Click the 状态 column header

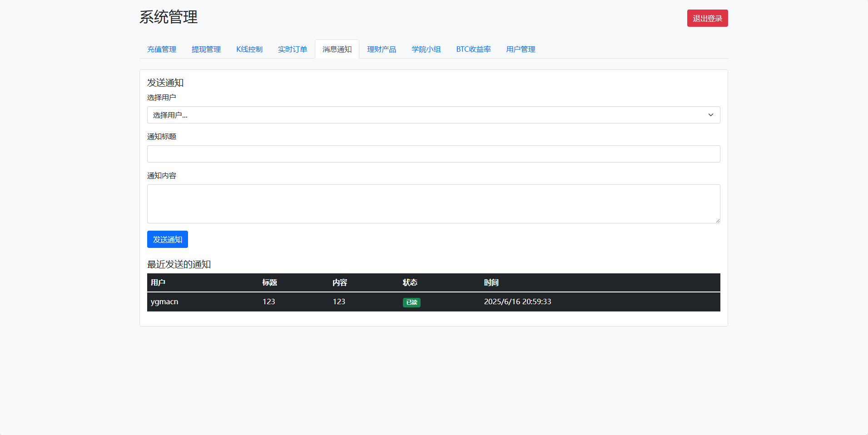(x=410, y=282)
